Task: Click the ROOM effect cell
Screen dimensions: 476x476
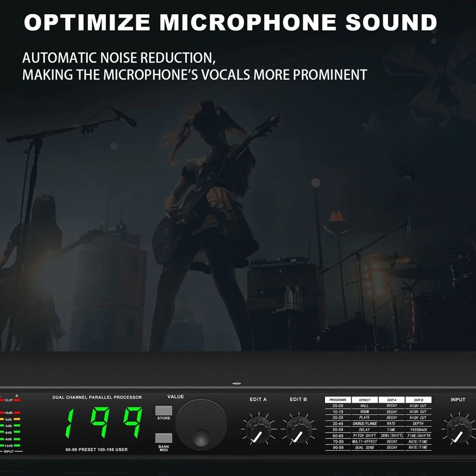Action: tap(365, 412)
